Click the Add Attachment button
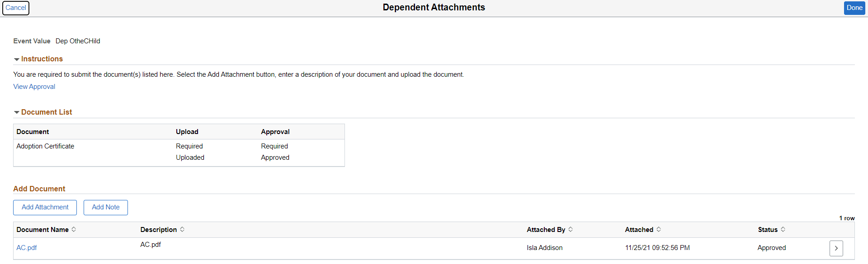Screen dimensions: 868x264 tap(45, 207)
